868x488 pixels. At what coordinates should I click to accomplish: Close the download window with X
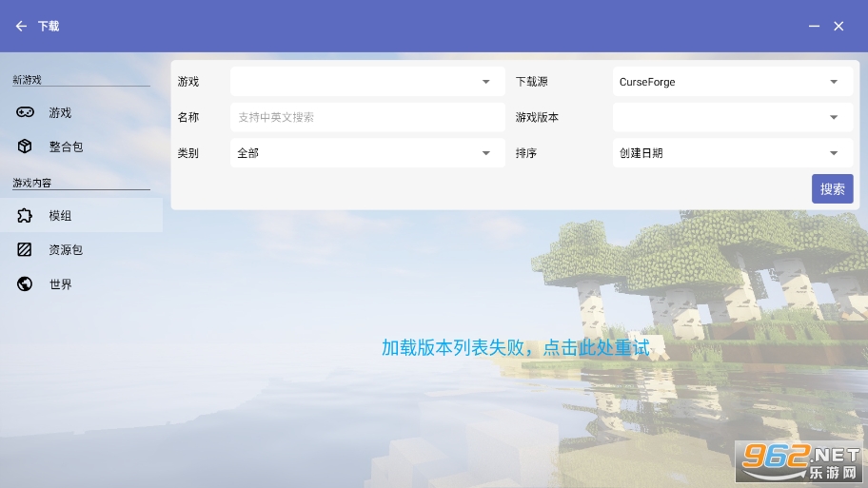pos(838,27)
